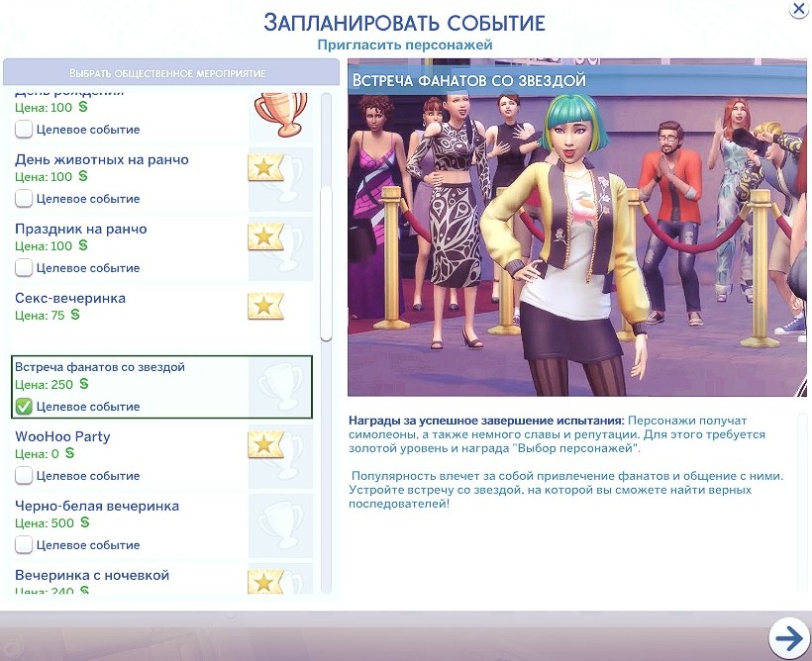Click the Цена: 500 price label
The width and height of the screenshot is (812, 661).
(45, 522)
